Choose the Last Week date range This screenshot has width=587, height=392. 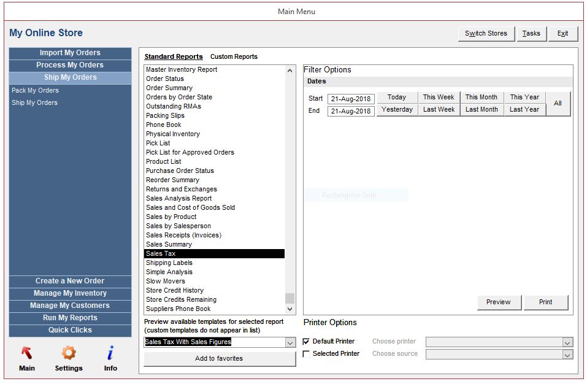coord(439,110)
